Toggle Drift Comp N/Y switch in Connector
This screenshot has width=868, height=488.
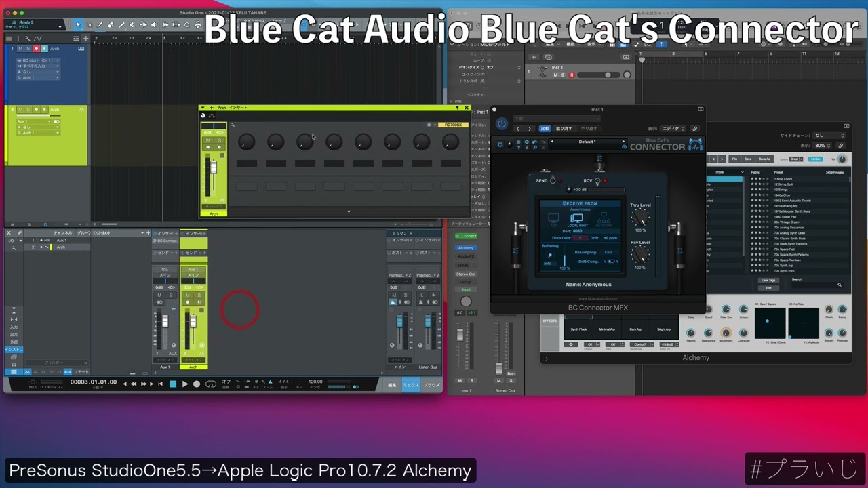point(611,261)
